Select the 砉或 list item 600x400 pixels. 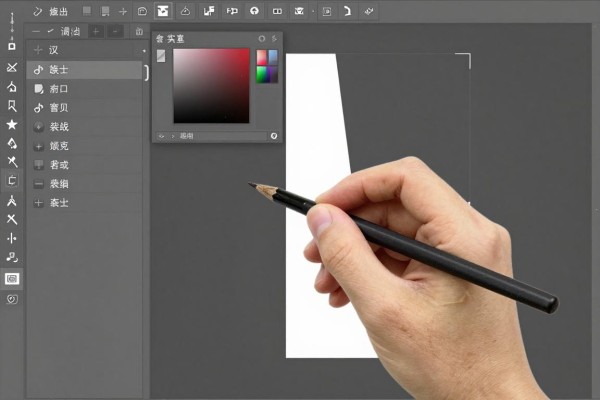point(84,165)
